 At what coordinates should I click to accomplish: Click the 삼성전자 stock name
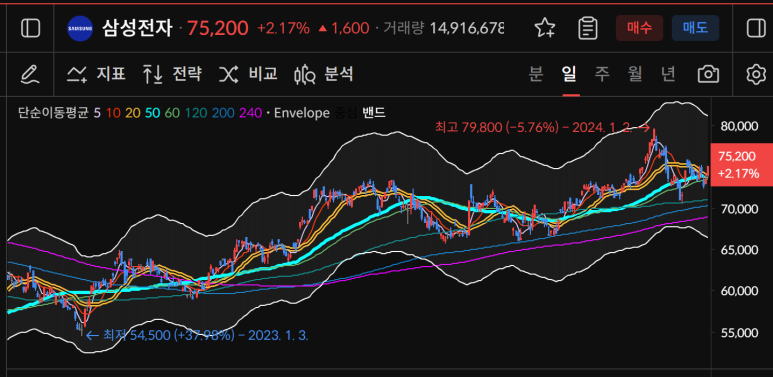(137, 29)
